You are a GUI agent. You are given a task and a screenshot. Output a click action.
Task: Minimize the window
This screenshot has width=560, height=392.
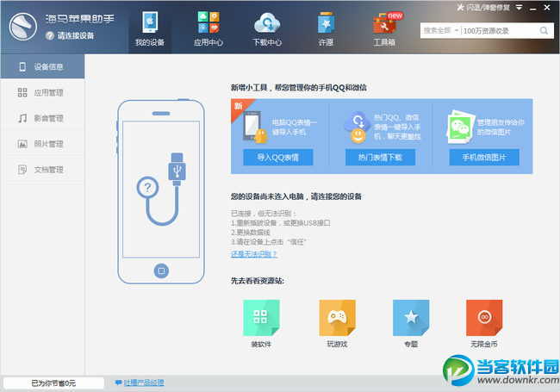(x=532, y=8)
